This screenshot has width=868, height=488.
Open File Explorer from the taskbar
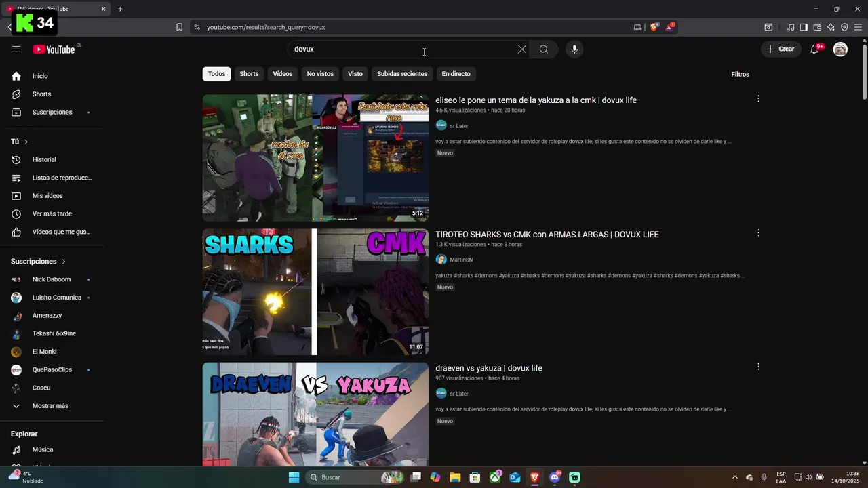tap(455, 477)
